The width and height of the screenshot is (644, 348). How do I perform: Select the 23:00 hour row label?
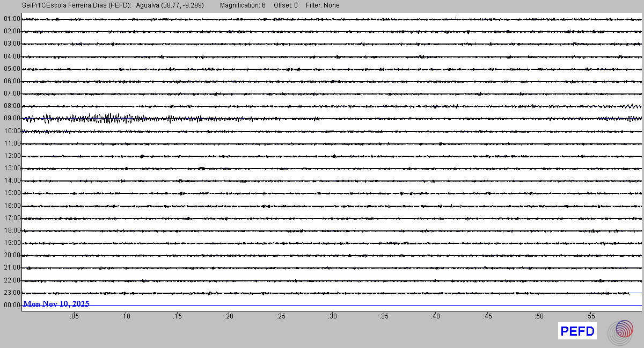pos(11,293)
